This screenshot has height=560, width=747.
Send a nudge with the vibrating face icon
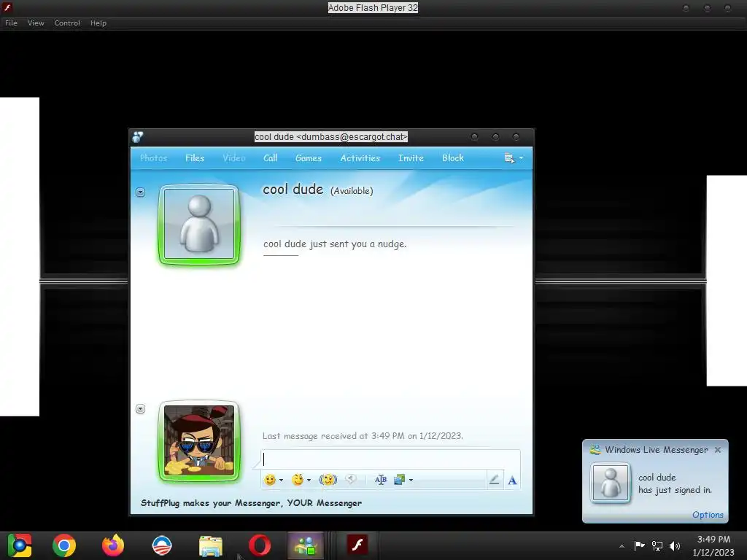(x=328, y=480)
